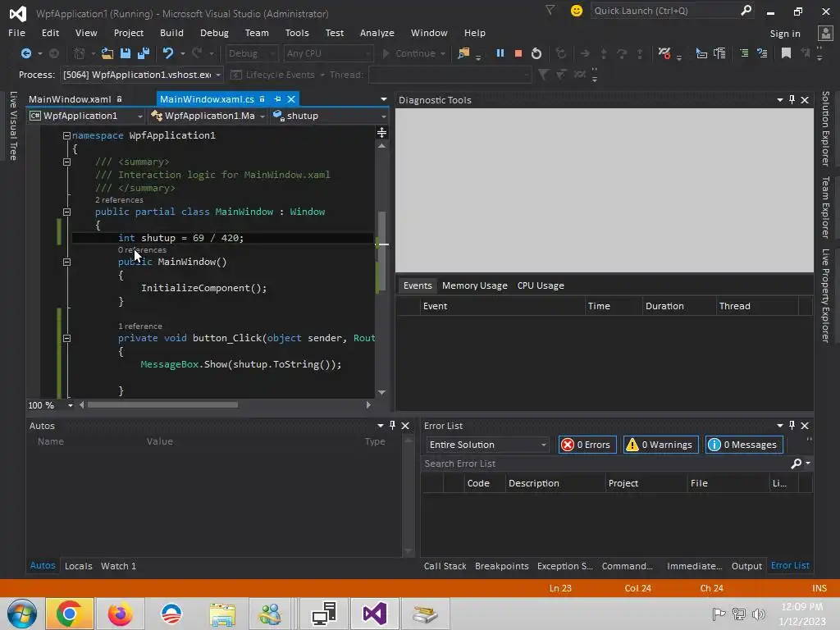Open the 100 % zoom dropdown
The image size is (840, 630).
pos(71,405)
